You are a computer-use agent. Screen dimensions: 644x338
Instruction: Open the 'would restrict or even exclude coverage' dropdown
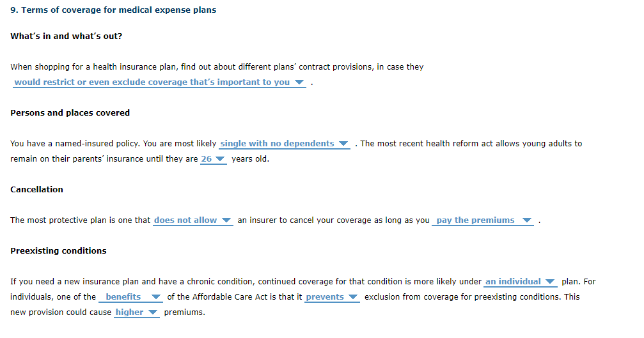pos(159,82)
